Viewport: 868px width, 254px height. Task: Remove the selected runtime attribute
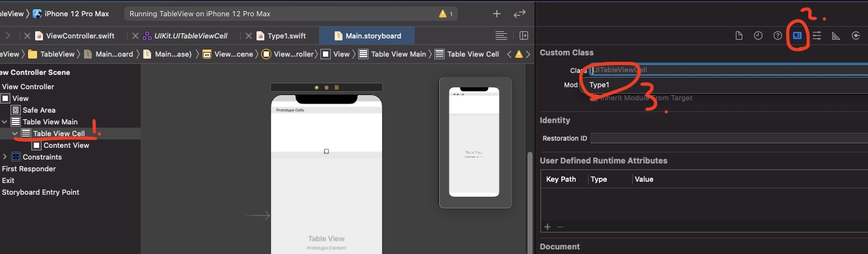pos(560,227)
